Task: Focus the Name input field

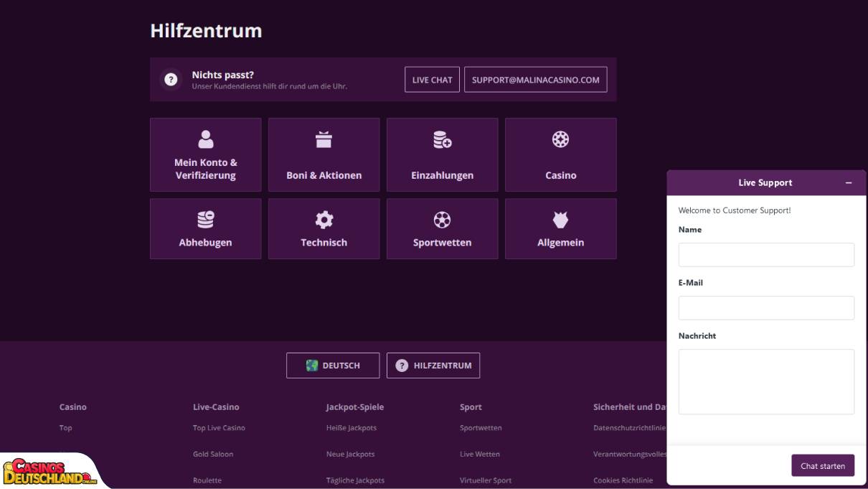Action: (x=766, y=255)
